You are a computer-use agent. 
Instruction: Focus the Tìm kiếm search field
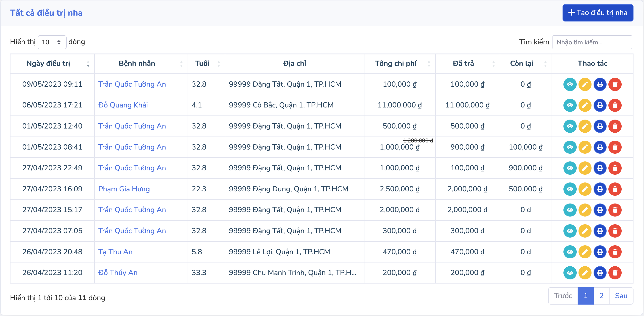[592, 42]
